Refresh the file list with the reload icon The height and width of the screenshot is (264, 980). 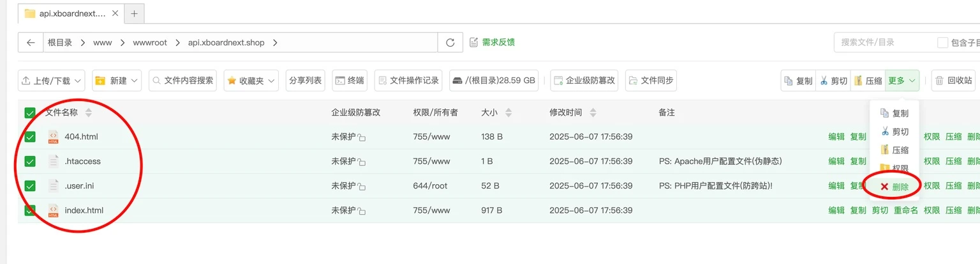[x=450, y=43]
